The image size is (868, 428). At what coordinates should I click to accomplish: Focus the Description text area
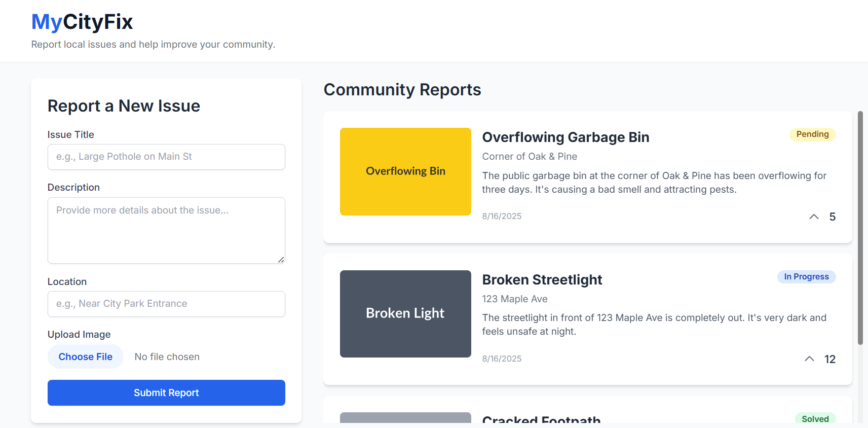pyautogui.click(x=166, y=230)
